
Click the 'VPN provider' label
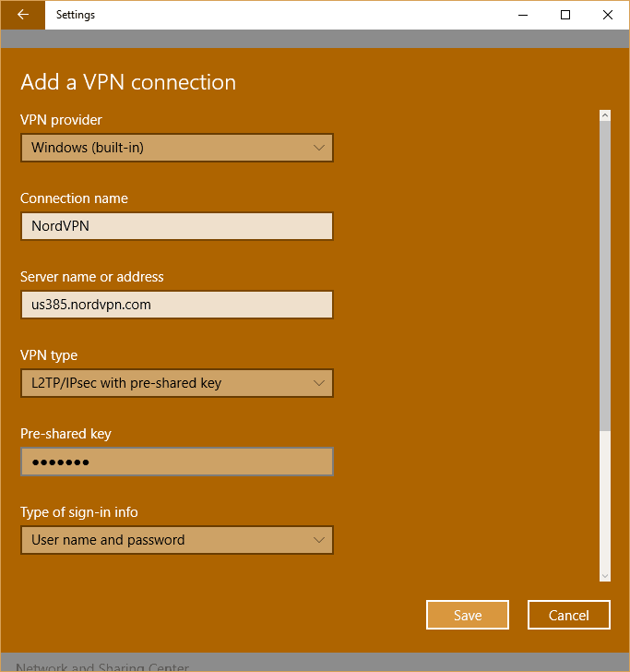tap(61, 120)
